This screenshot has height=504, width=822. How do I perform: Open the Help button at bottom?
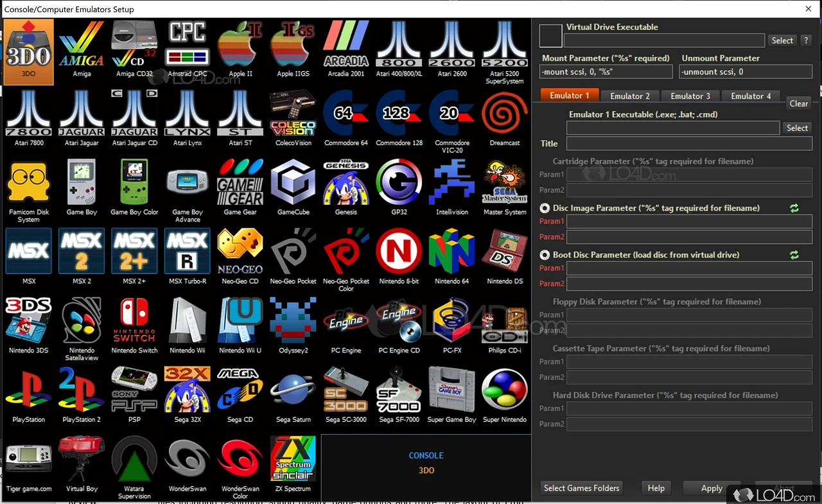[656, 488]
